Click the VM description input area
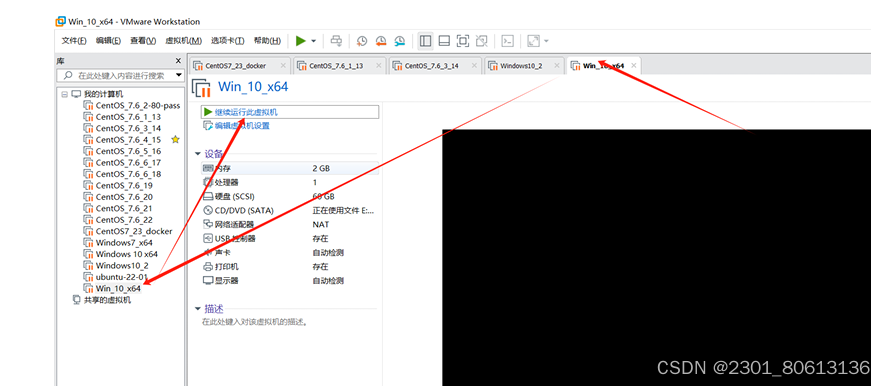Screen dimensions: 886x387 [254, 322]
